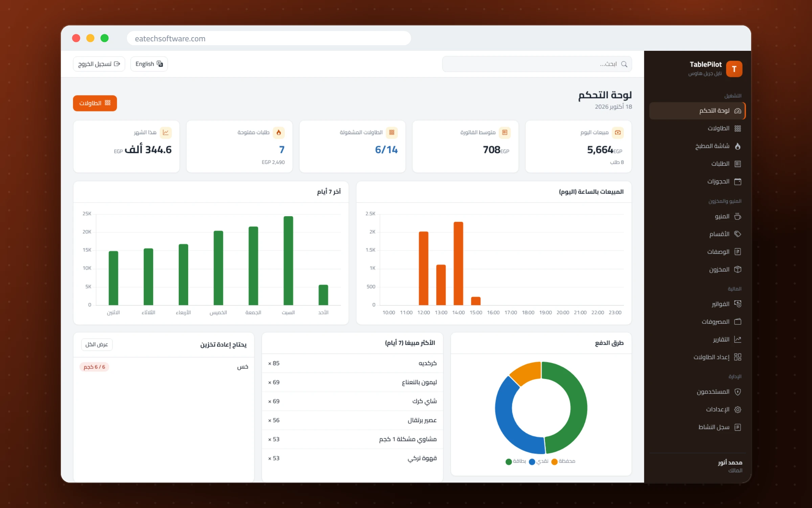Click the 6 / 6 كجم stock badge

click(x=94, y=367)
